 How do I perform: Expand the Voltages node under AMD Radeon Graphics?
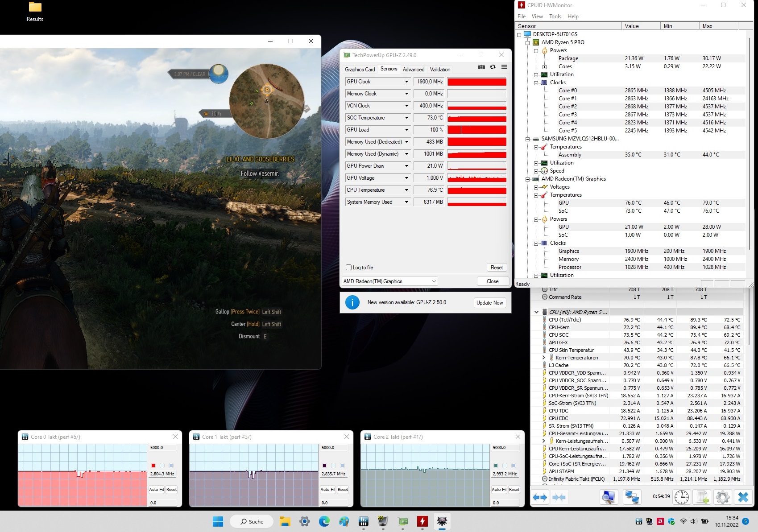pos(536,187)
